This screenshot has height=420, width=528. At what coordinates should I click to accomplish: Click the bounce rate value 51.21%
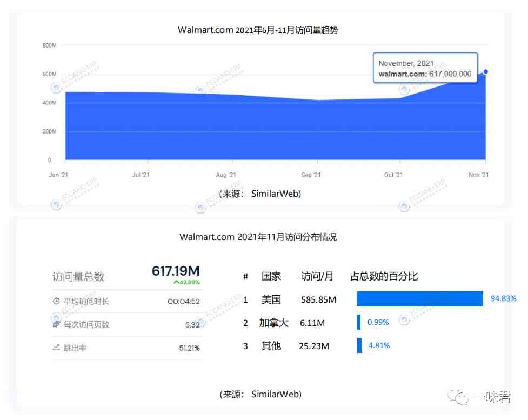(x=189, y=348)
